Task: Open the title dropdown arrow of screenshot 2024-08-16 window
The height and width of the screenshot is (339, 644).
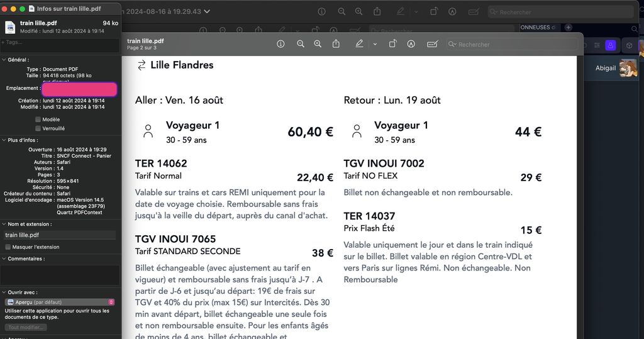Action: 207,11
